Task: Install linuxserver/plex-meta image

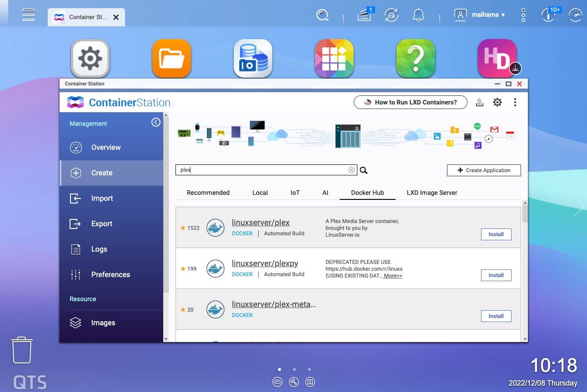Action: point(496,316)
